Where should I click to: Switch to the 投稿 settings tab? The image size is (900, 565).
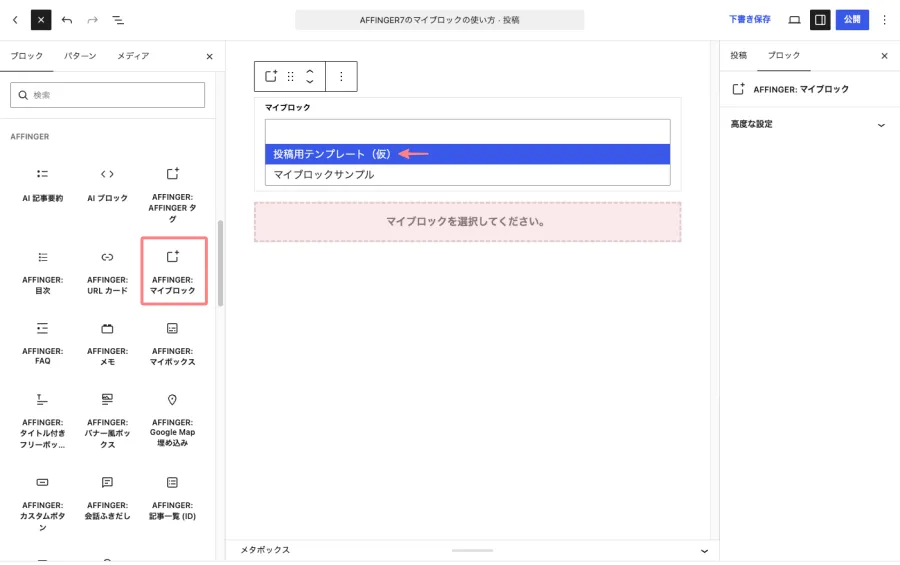739,56
